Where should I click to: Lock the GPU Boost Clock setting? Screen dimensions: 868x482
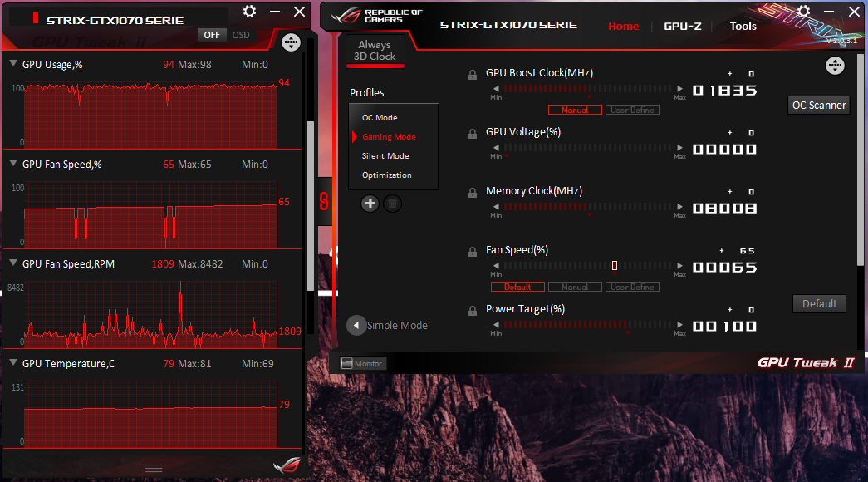(x=472, y=75)
